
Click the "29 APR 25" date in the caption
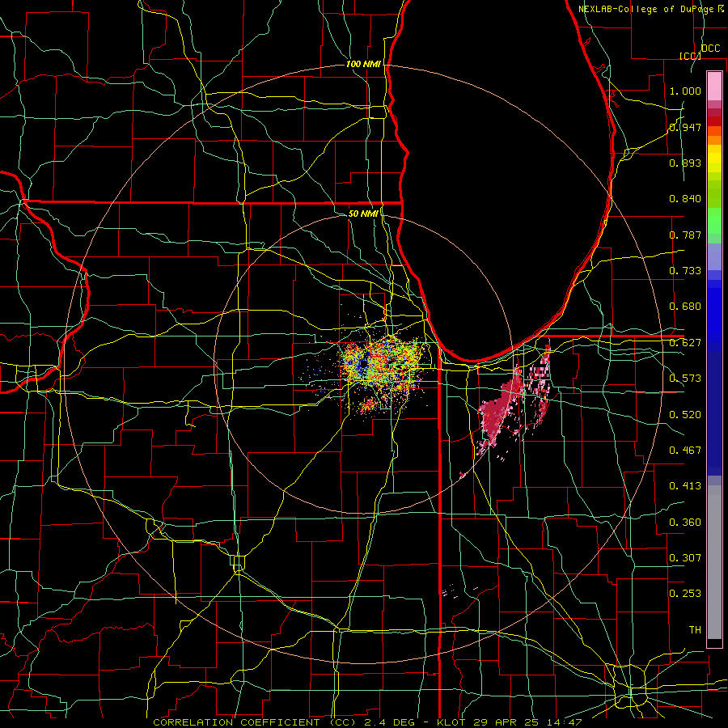pos(508,722)
